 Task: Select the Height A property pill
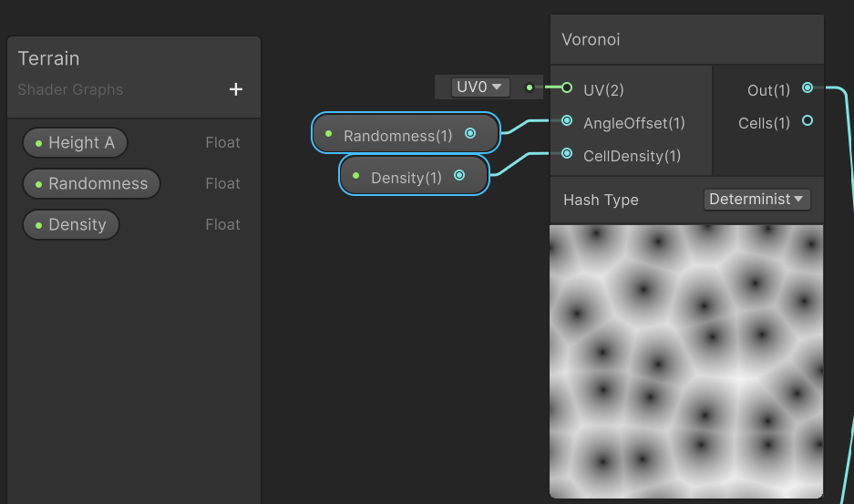(x=75, y=143)
